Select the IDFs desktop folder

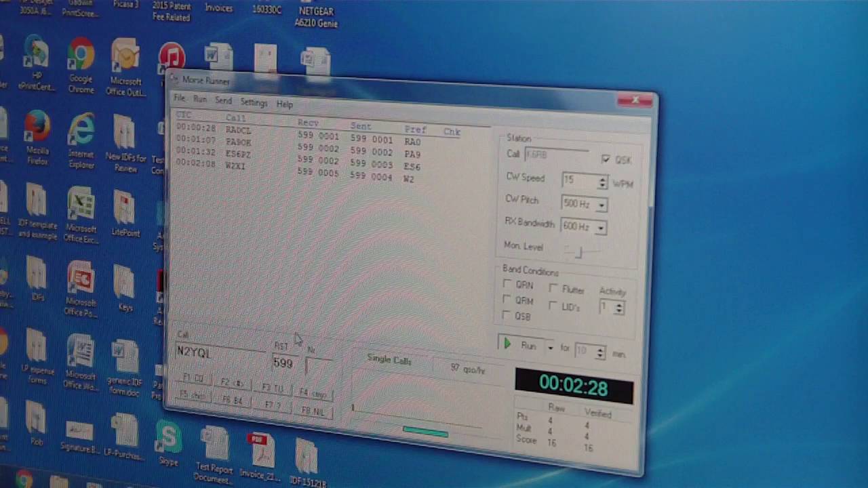pos(37,278)
